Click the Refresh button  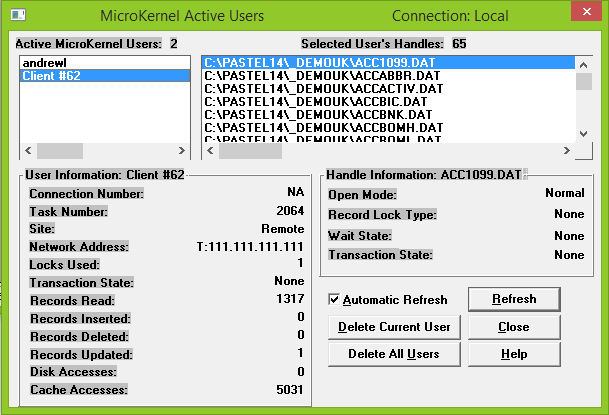[514, 299]
